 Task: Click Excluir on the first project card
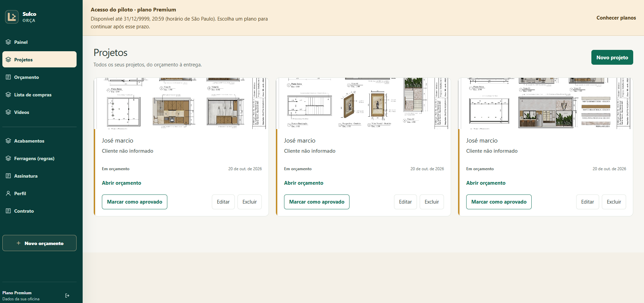pyautogui.click(x=250, y=202)
